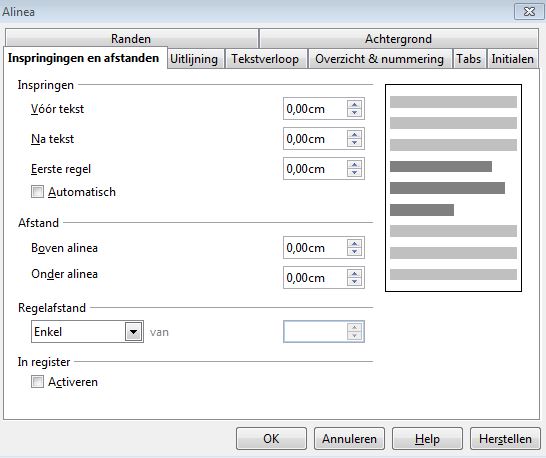Click the Annuleren button

pos(349,438)
